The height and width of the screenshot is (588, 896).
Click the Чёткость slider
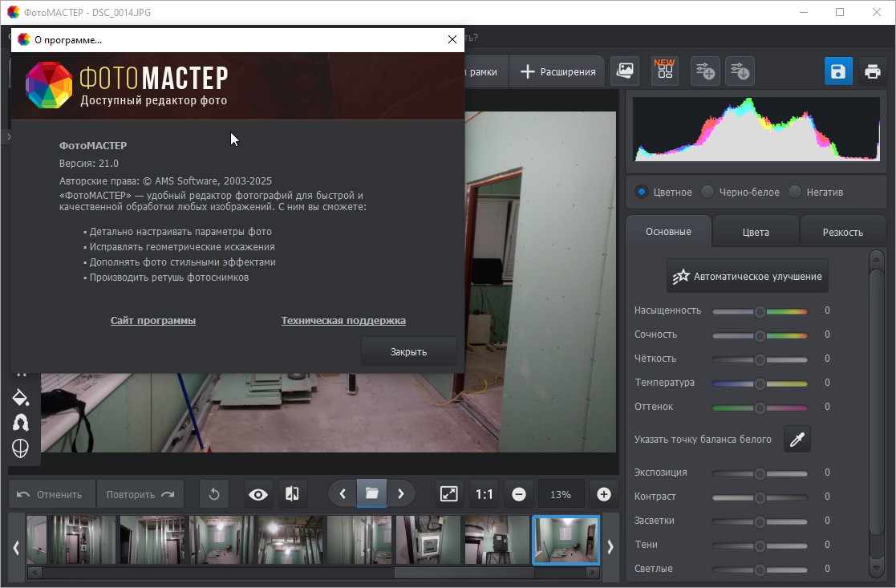pyautogui.click(x=760, y=359)
